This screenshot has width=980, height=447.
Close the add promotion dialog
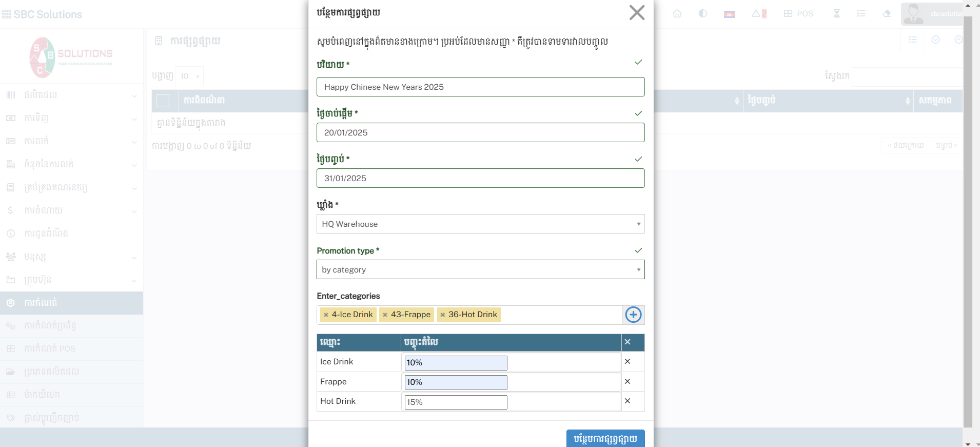[636, 13]
